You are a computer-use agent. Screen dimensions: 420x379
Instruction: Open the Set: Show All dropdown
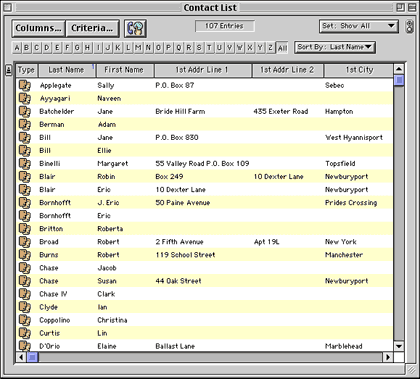[x=359, y=26]
